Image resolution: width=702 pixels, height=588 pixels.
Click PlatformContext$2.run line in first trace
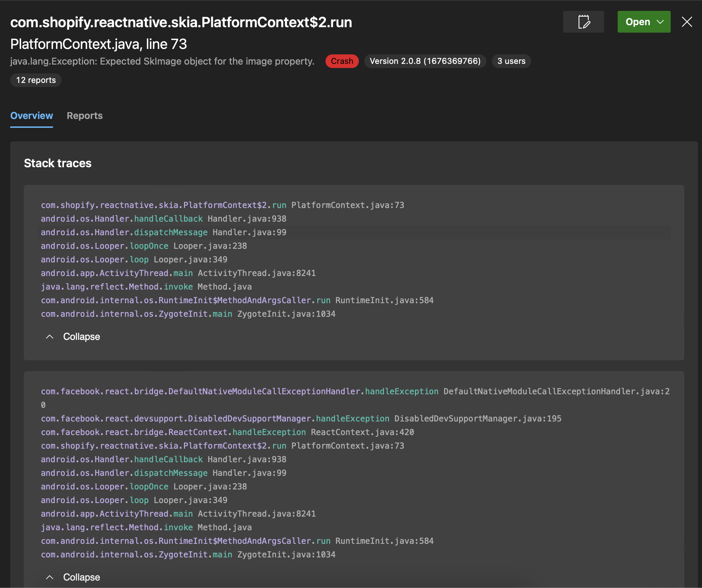(x=222, y=205)
